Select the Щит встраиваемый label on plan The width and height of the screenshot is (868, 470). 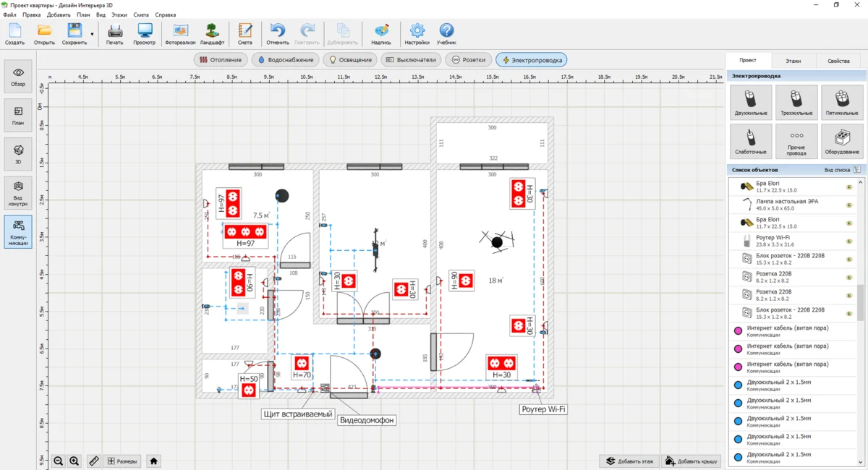tap(297, 415)
